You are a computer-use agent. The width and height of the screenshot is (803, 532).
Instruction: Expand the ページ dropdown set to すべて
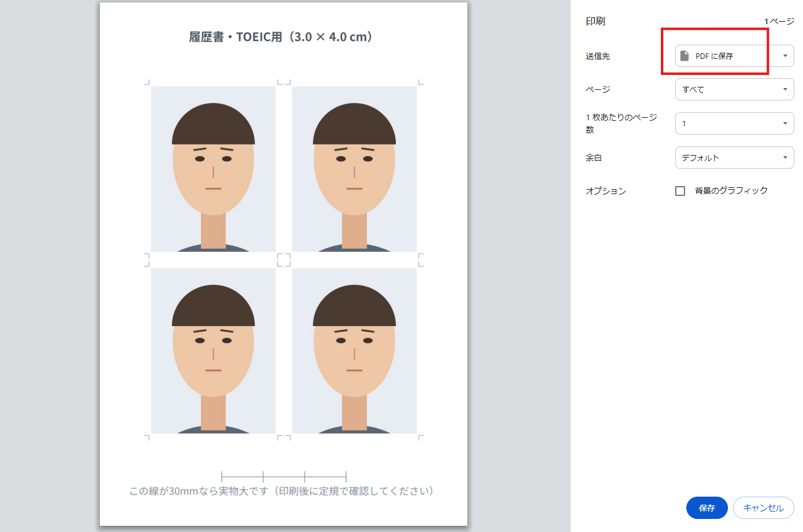734,89
